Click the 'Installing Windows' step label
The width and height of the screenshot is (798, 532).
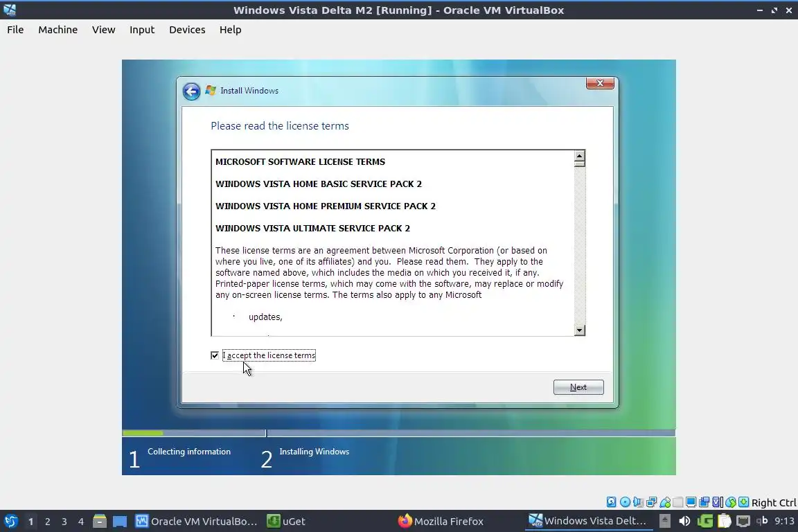point(314,452)
